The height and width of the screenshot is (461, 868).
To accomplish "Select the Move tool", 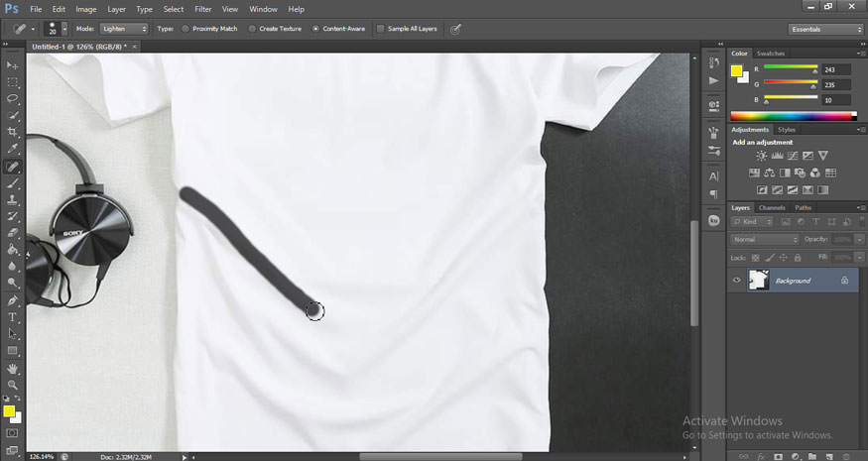I will pyautogui.click(x=12, y=65).
